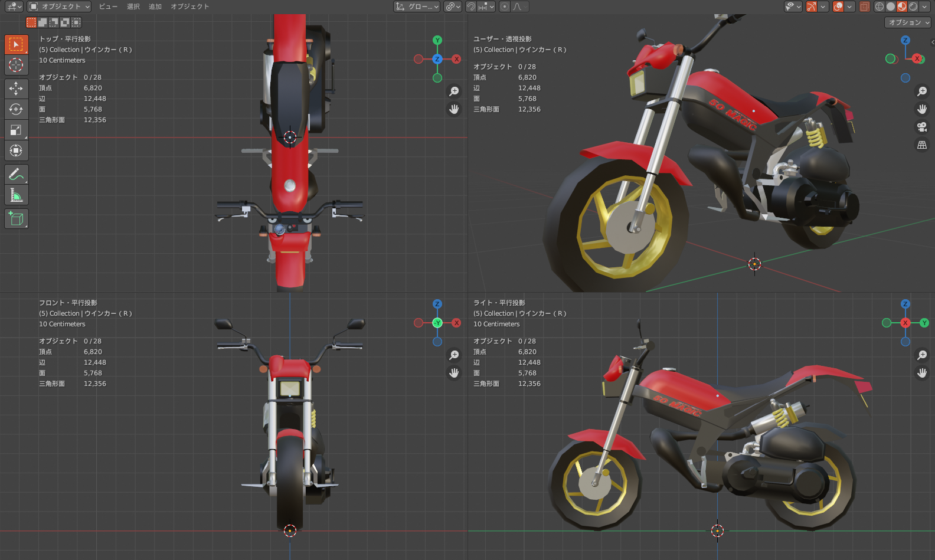Click zoom icon in front orthographic viewport
The width and height of the screenshot is (935, 560).
click(454, 355)
